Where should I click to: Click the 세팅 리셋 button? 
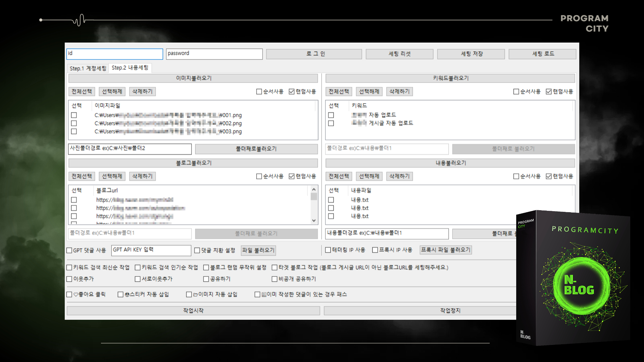pyautogui.click(x=399, y=54)
